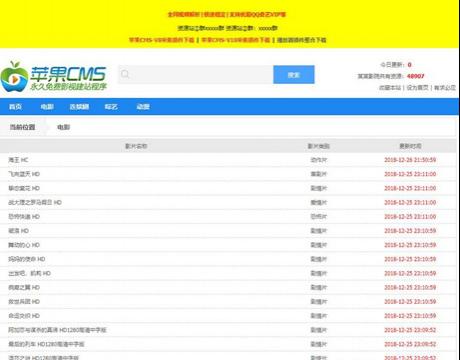The height and width of the screenshot is (360, 460).
Task: Click the date 2018-12-26 21:50:59
Action: 410,160
